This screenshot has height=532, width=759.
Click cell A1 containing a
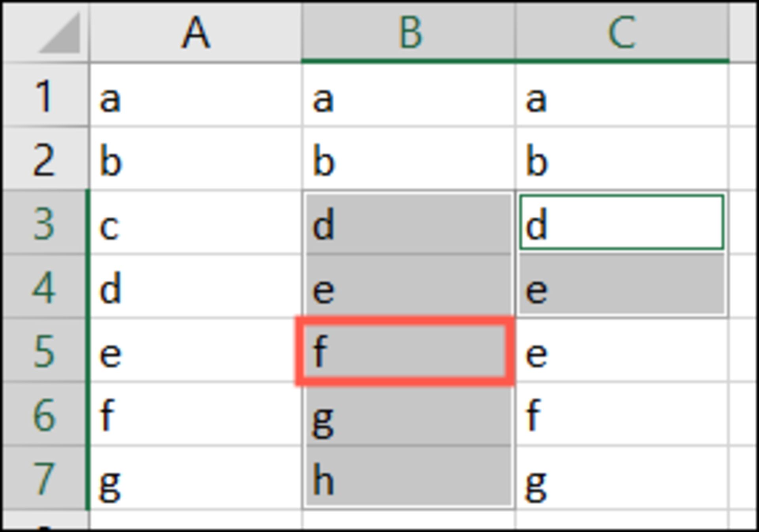pos(196,95)
